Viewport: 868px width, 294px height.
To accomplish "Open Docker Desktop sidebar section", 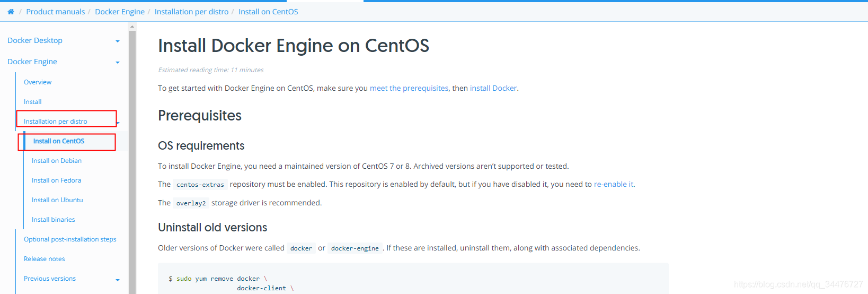I will [x=35, y=40].
